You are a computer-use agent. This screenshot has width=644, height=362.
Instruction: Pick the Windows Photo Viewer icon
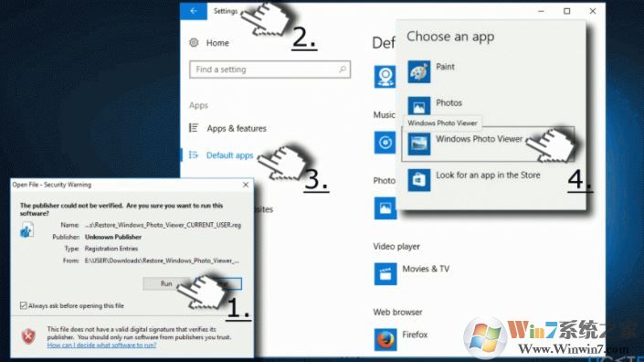click(419, 144)
